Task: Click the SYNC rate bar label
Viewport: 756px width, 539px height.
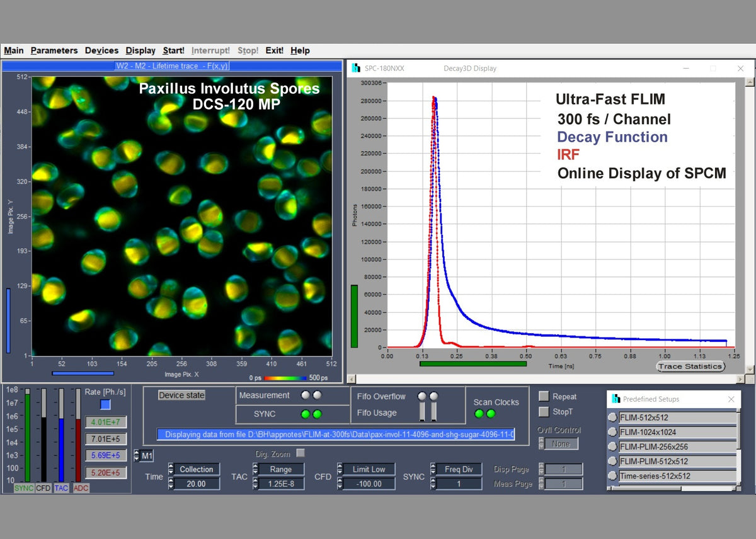Action: coord(24,488)
